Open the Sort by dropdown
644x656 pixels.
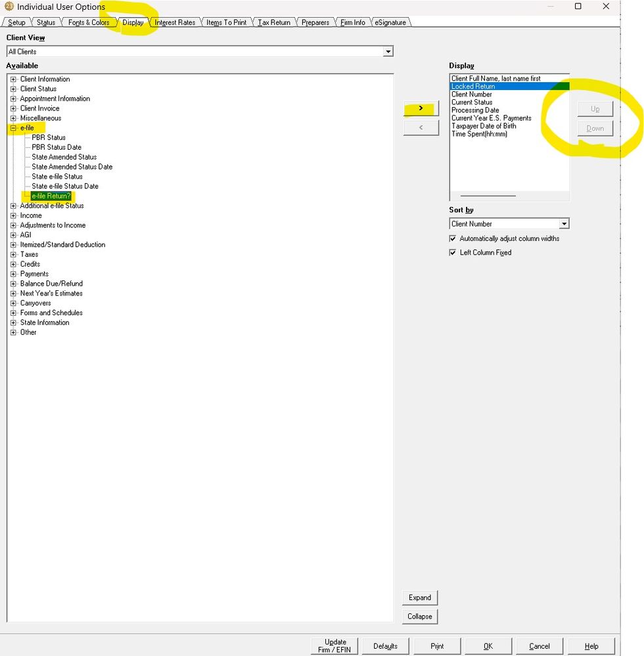tap(564, 223)
